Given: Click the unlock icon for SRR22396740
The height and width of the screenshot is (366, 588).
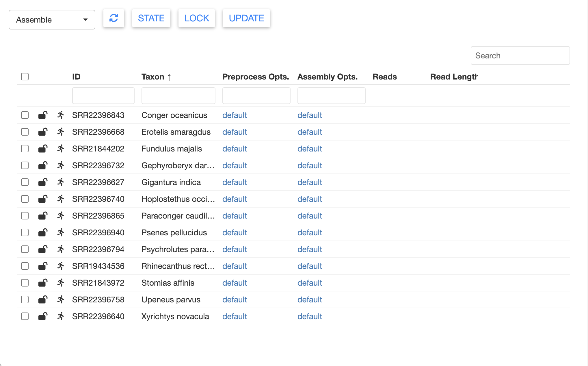Looking at the screenshot, I should 43,199.
